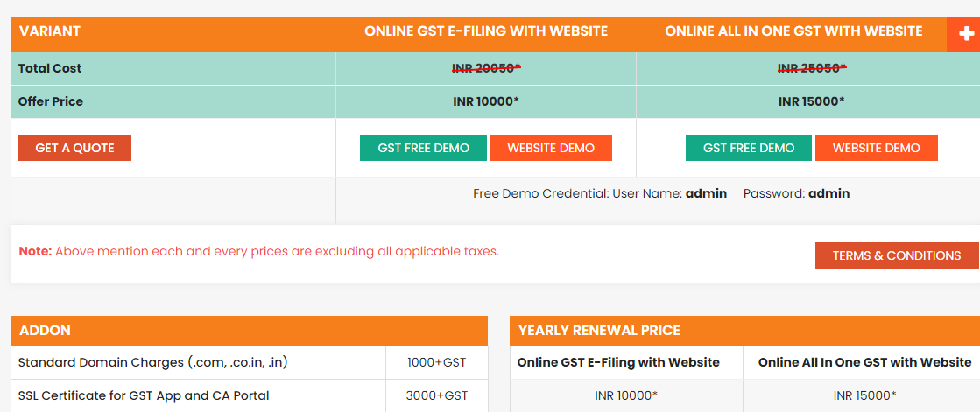
Task: Click the INR 15000 offer price cell
Action: point(811,101)
